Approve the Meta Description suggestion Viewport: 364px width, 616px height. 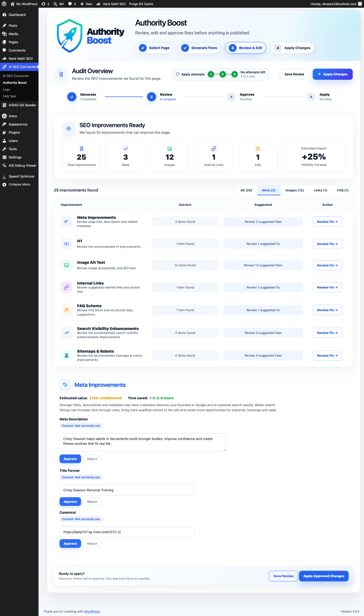[x=70, y=459]
